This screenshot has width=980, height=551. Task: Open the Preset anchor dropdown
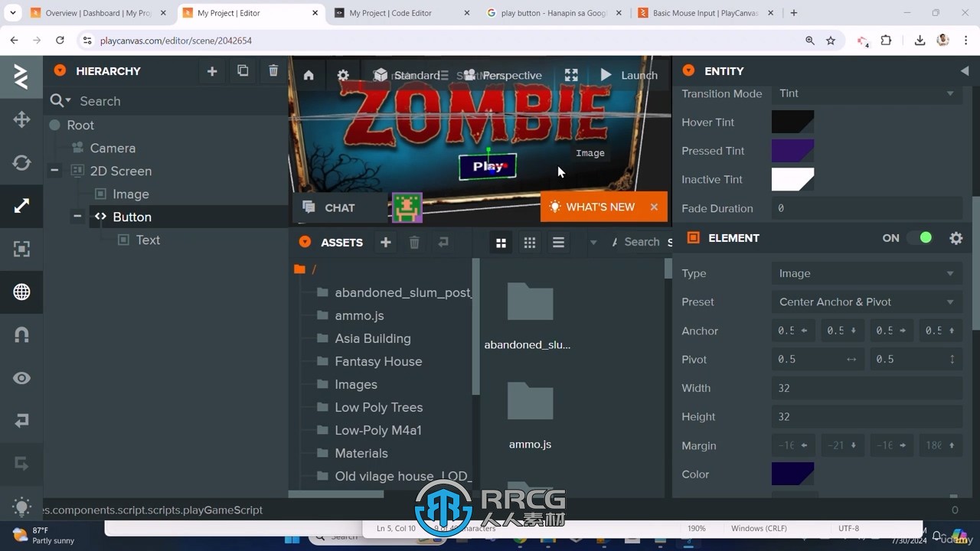[867, 302]
